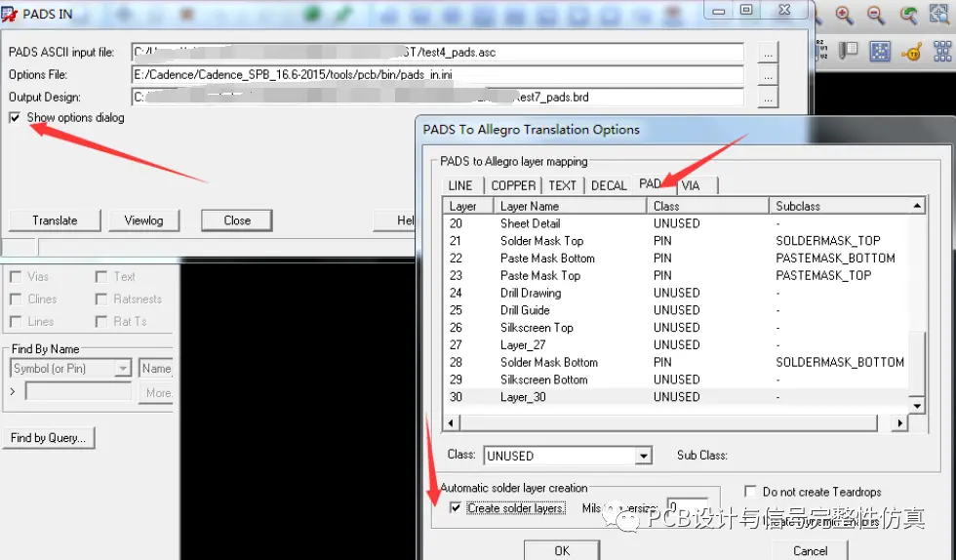Click layer list horizontal scroll right arrow
Viewport: 956px width, 560px height.
899,422
